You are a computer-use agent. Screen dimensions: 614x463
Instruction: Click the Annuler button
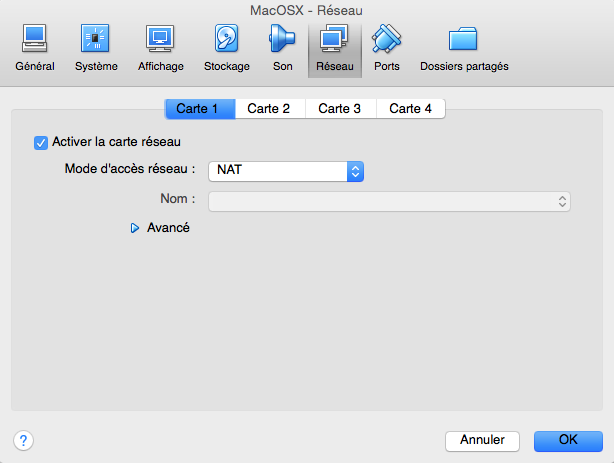[482, 441]
